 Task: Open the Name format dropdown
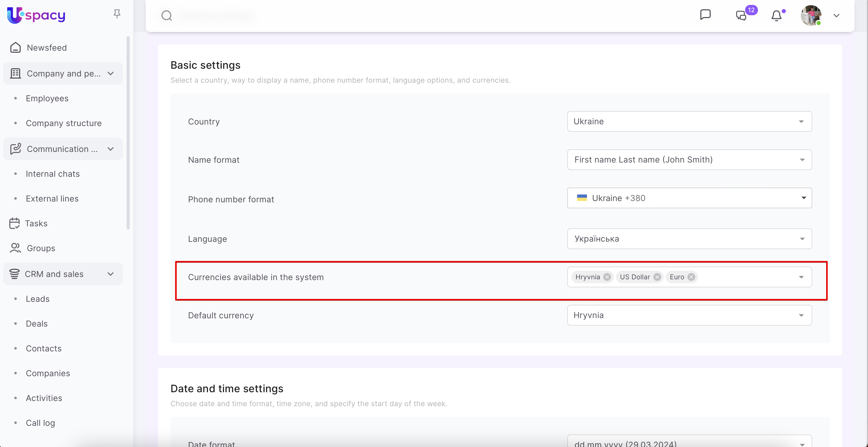point(689,160)
